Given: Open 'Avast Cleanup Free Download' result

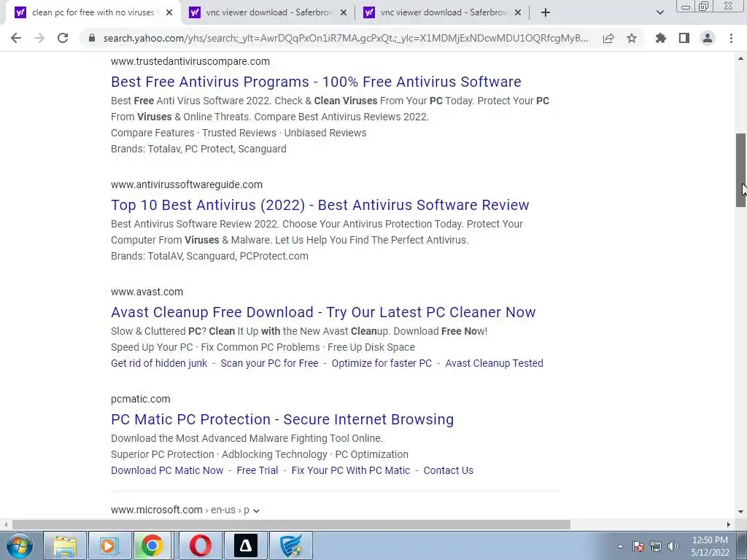Looking at the screenshot, I should (323, 312).
